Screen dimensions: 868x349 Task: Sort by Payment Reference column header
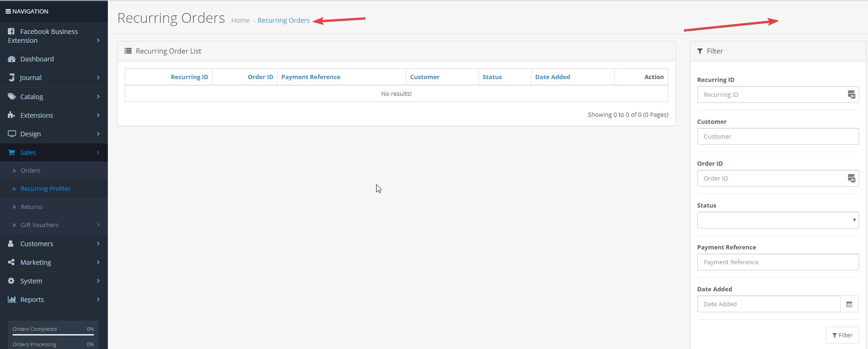[311, 77]
